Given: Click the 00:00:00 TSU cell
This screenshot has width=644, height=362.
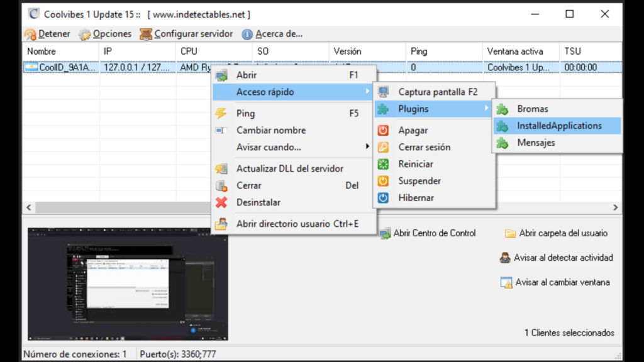Looking at the screenshot, I should click(591, 67).
